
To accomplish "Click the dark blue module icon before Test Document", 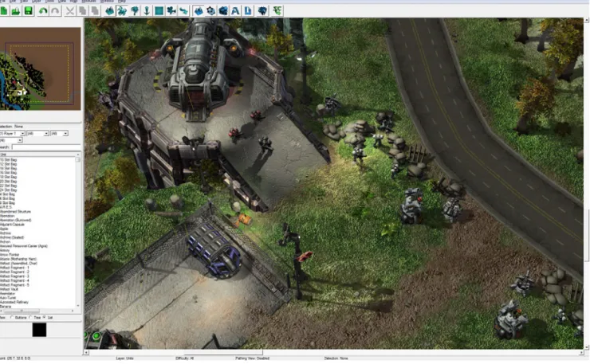I will tap(262, 10).
